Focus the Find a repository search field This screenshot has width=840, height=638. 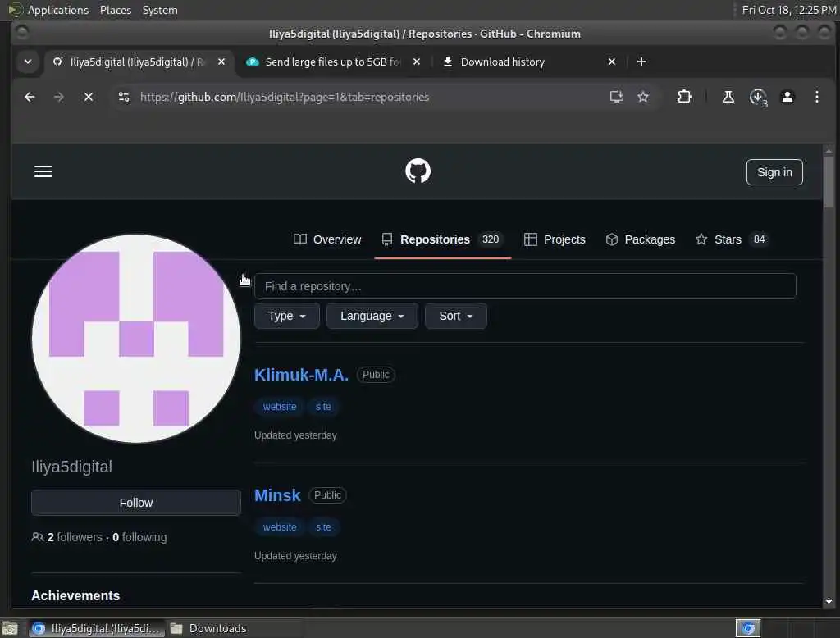point(525,286)
